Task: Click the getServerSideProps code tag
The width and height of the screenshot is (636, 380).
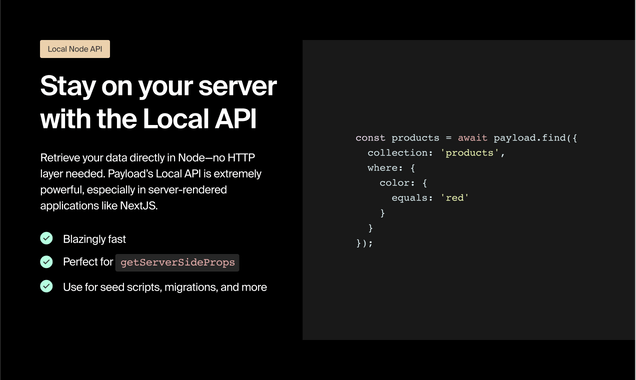Action: [x=177, y=262]
